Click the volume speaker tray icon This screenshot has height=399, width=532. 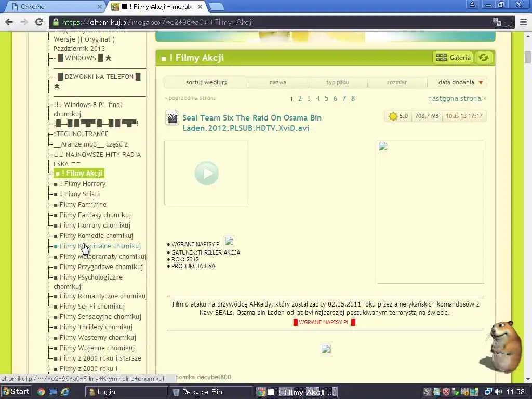(x=498, y=392)
